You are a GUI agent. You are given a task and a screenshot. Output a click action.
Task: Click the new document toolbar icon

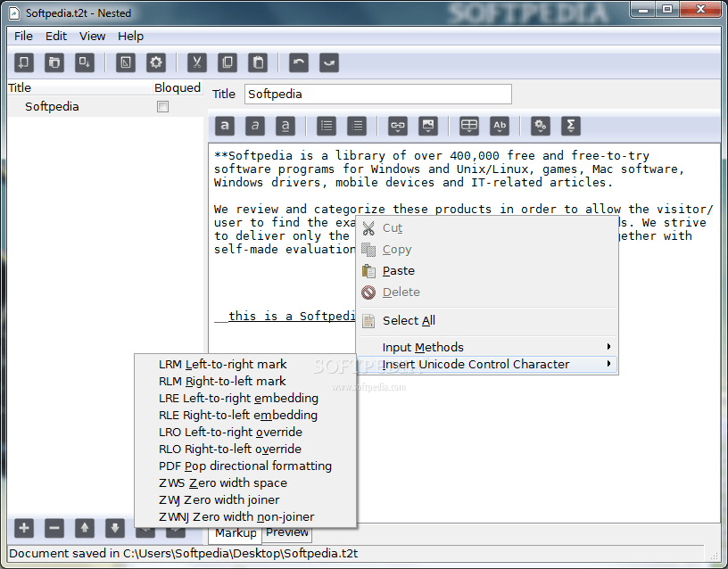click(24, 62)
